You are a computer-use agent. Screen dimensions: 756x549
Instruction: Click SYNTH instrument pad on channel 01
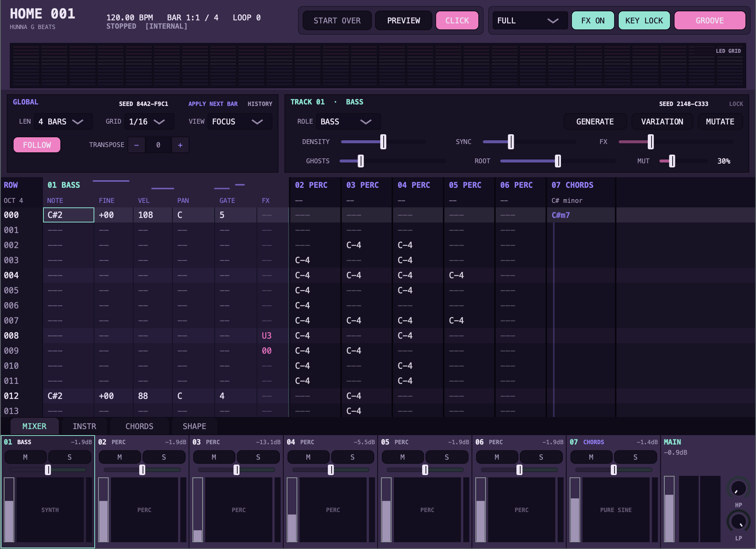(50, 510)
